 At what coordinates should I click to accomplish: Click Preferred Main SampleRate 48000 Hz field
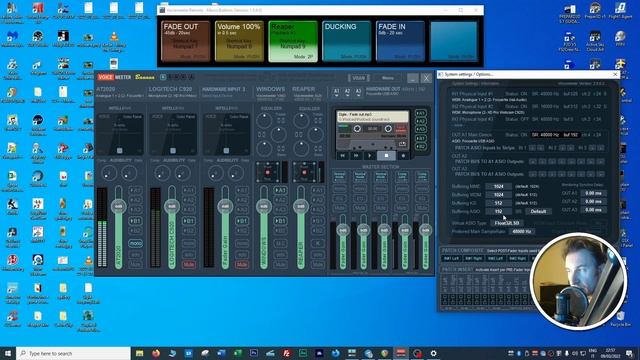(522, 231)
